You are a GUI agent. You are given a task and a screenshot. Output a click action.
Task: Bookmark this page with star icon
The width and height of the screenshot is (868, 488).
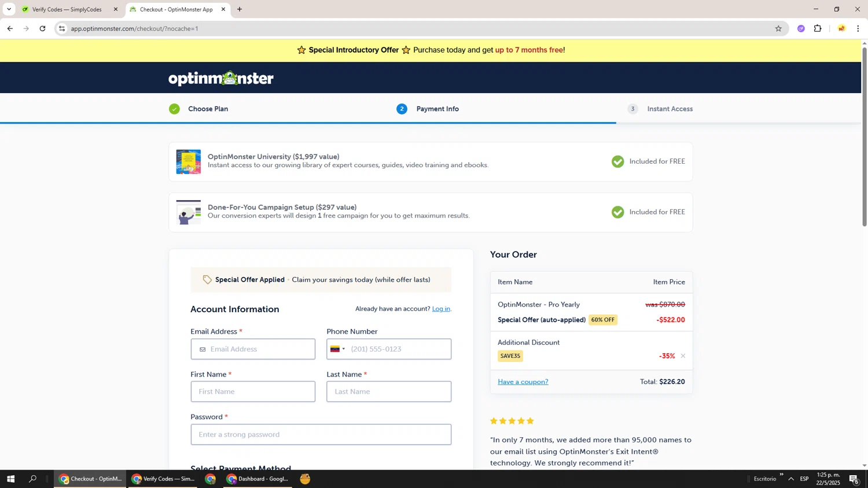(778, 28)
